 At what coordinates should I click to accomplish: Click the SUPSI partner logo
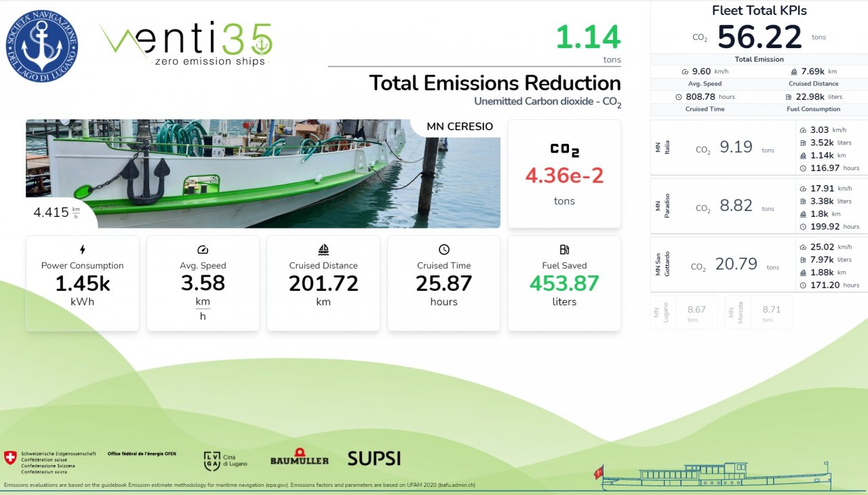374,458
